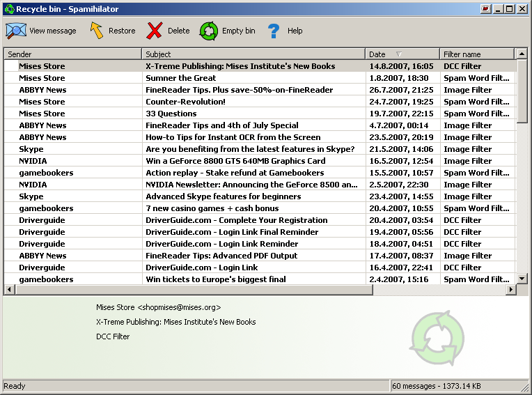Select 'DriverGuide.com - Complete Your Registration' row
Image resolution: width=532 pixels, height=395 pixels.
pyautogui.click(x=260, y=220)
